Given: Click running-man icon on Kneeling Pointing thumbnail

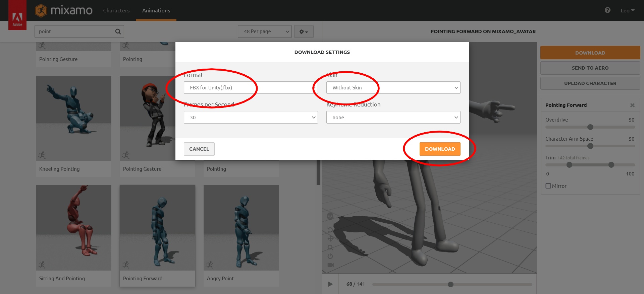Looking at the screenshot, I should click(42, 155).
